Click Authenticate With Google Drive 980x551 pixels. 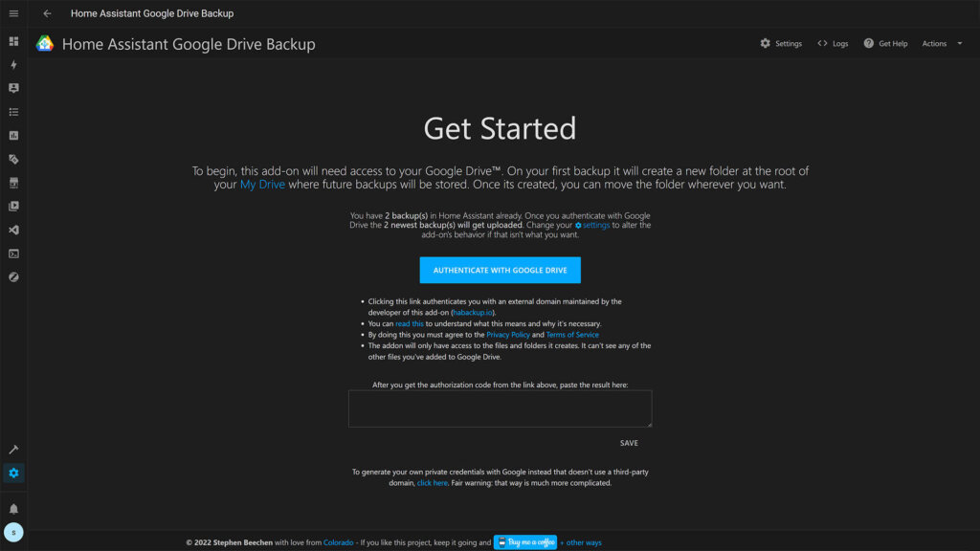(x=500, y=270)
